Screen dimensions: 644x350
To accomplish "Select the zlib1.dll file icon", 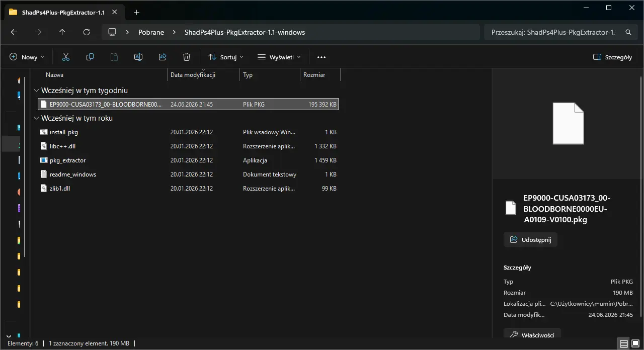I will pos(44,189).
